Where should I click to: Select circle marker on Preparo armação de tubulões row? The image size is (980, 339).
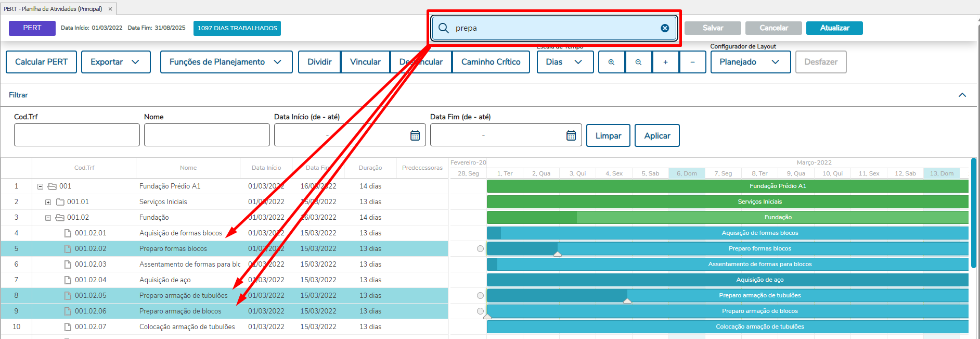(x=480, y=295)
